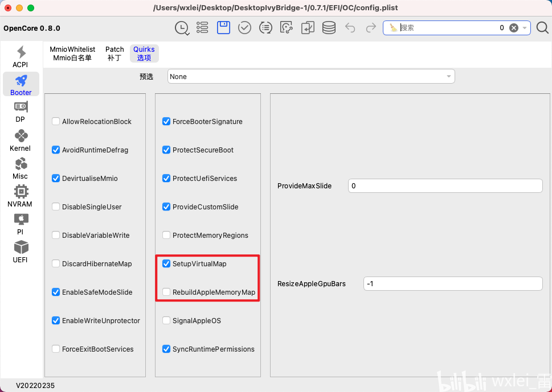The image size is (552, 392).
Task: Open the UEFI cube section
Action: (x=21, y=252)
